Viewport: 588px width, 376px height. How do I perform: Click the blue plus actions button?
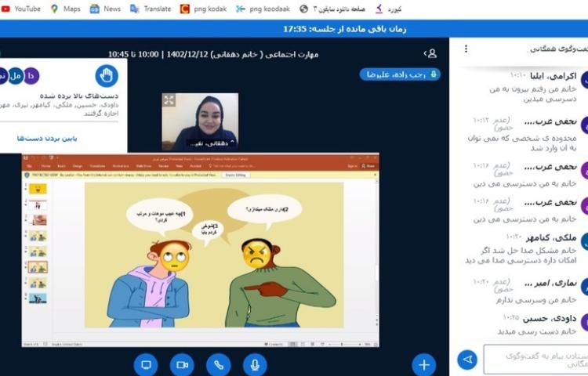pos(423,364)
